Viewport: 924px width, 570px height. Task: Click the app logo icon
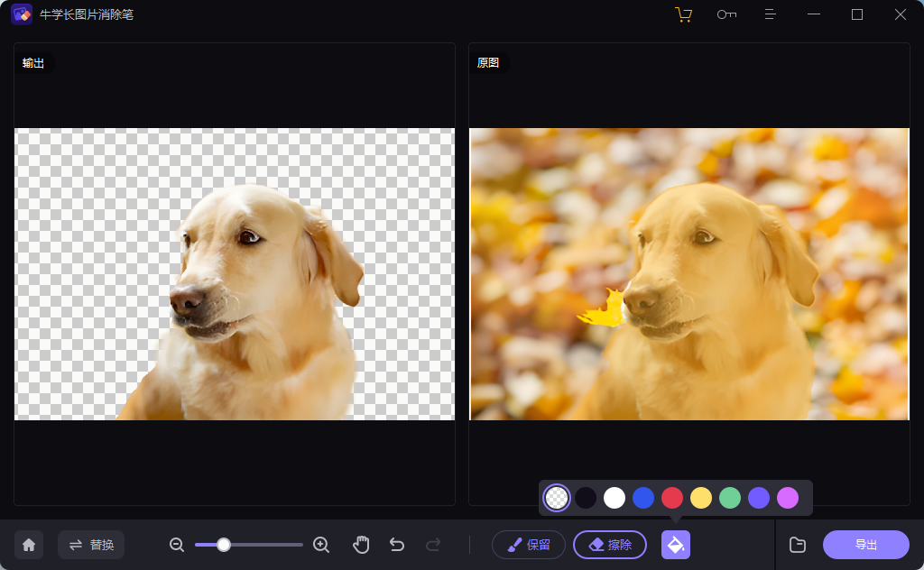[22, 14]
